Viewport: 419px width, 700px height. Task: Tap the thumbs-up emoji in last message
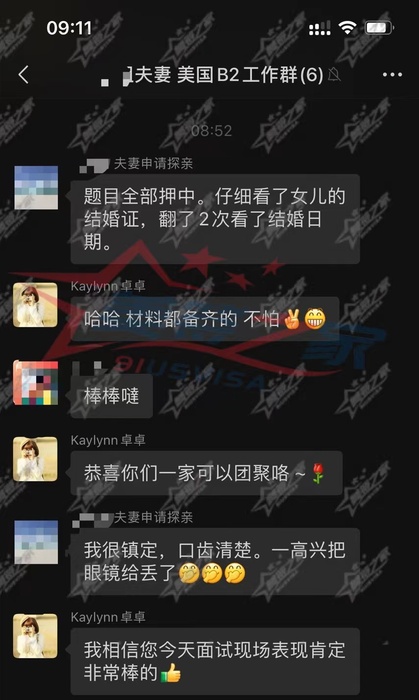click(171, 673)
